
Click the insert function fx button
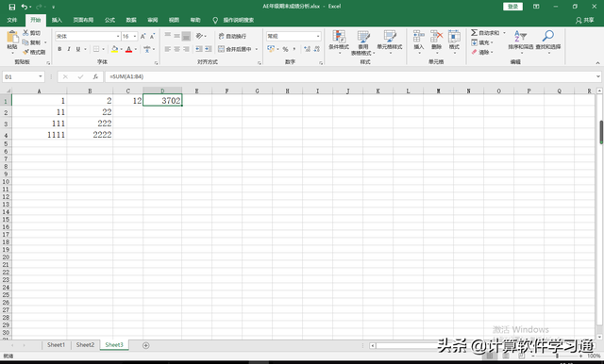tap(95, 76)
